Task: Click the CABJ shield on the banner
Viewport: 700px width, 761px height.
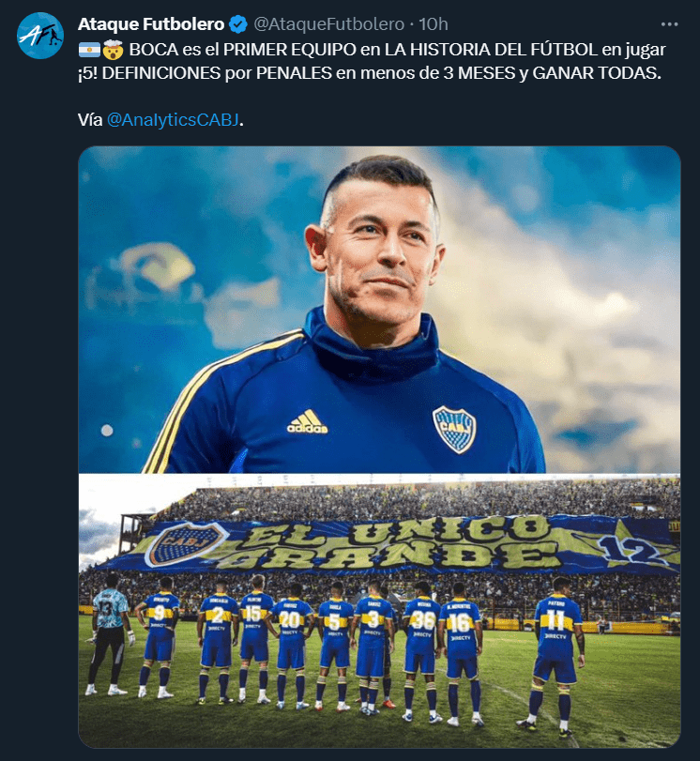Action: pos(185,543)
